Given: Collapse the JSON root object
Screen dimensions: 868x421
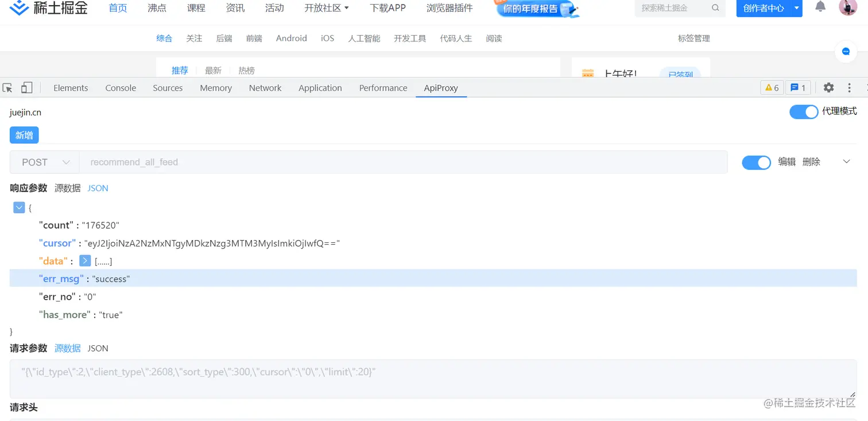Looking at the screenshot, I should pyautogui.click(x=19, y=207).
